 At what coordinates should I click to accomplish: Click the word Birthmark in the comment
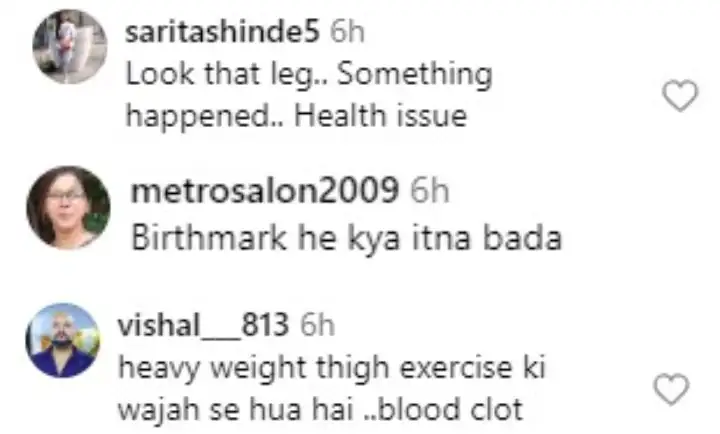209,237
